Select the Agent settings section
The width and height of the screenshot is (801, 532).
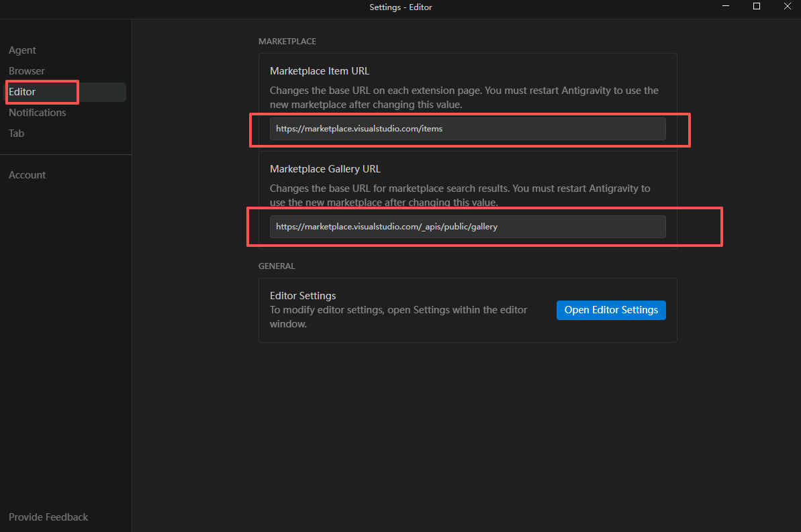(22, 50)
